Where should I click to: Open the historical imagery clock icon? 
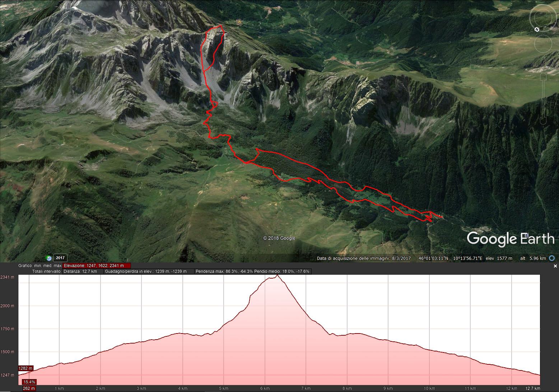coord(48,258)
